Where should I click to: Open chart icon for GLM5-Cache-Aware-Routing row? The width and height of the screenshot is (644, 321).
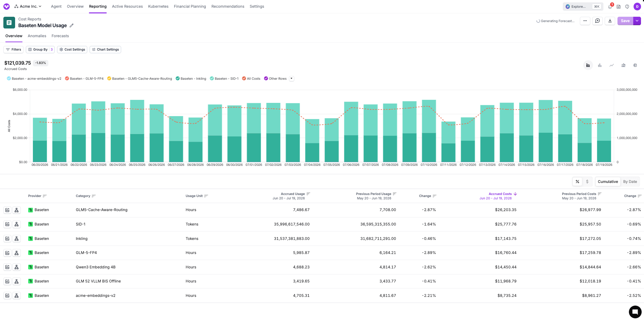point(7,210)
